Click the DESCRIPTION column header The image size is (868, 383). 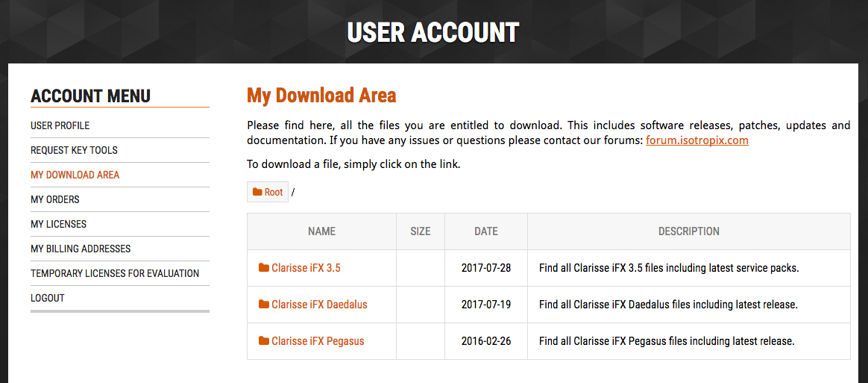click(x=688, y=231)
